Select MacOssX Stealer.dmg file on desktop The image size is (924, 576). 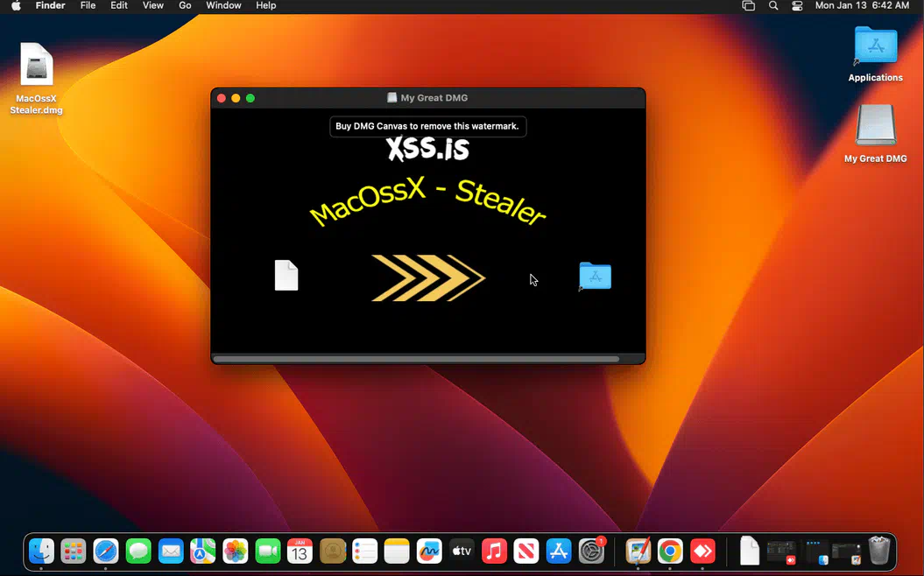click(x=37, y=79)
